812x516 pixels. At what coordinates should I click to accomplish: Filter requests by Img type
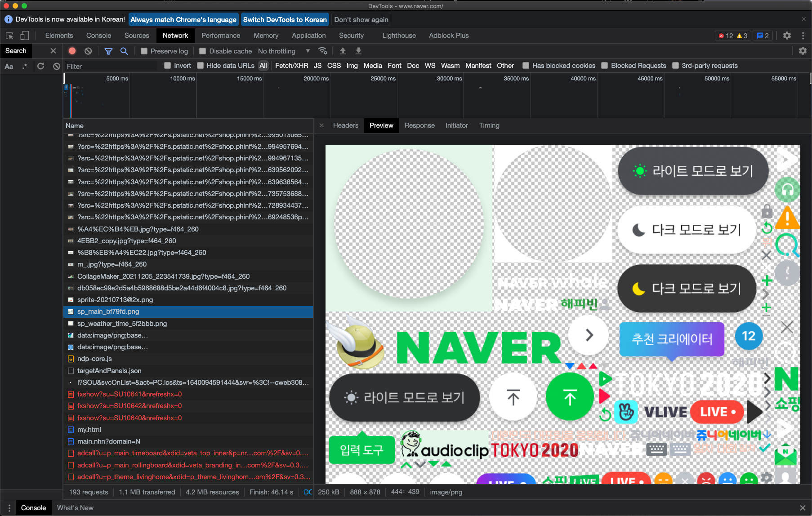click(352, 66)
